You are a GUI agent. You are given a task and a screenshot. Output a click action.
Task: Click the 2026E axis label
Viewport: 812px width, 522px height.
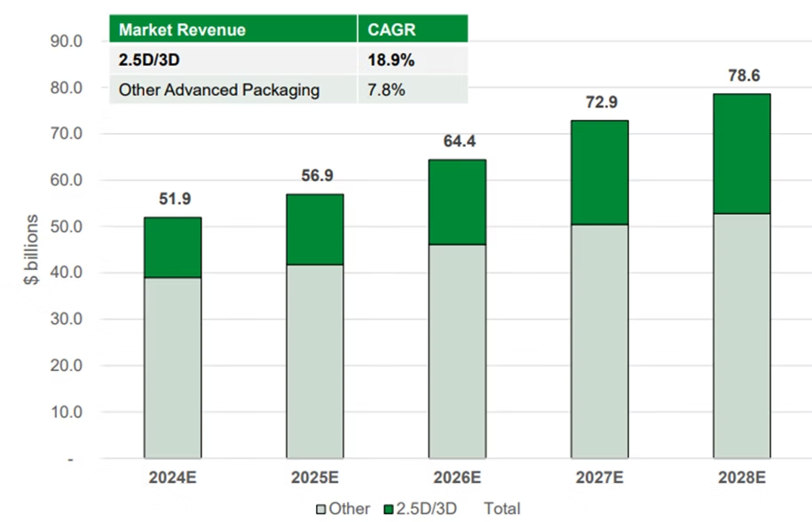point(457,477)
